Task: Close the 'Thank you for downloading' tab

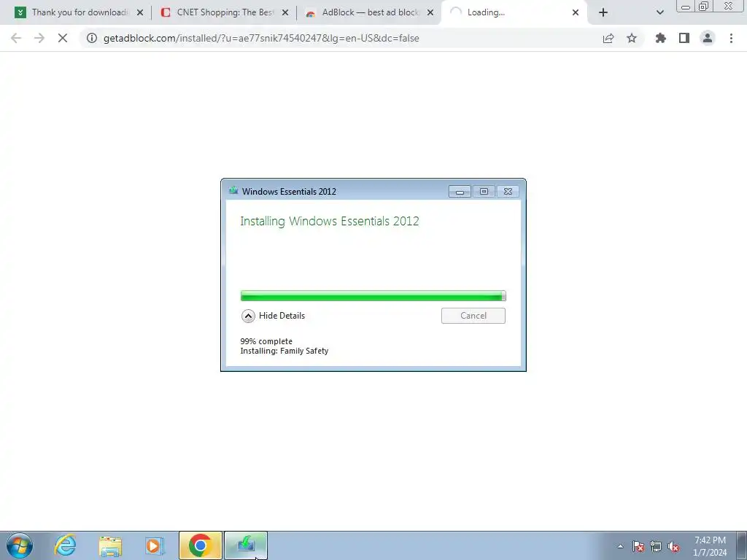Action: click(140, 12)
